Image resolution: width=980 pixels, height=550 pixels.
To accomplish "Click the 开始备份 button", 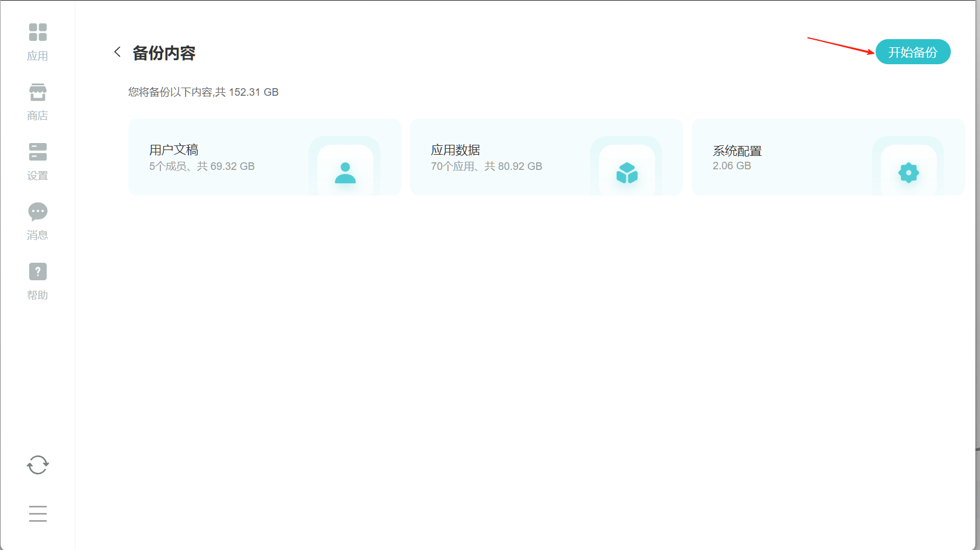I will (913, 52).
